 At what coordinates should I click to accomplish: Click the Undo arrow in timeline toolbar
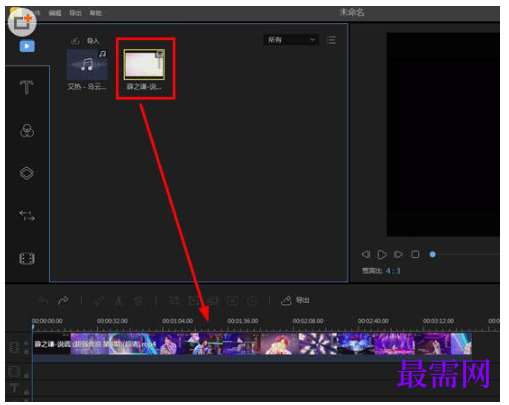[44, 301]
